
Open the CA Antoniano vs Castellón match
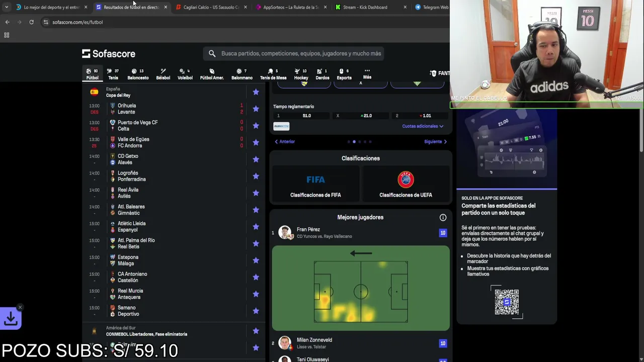tap(173, 277)
